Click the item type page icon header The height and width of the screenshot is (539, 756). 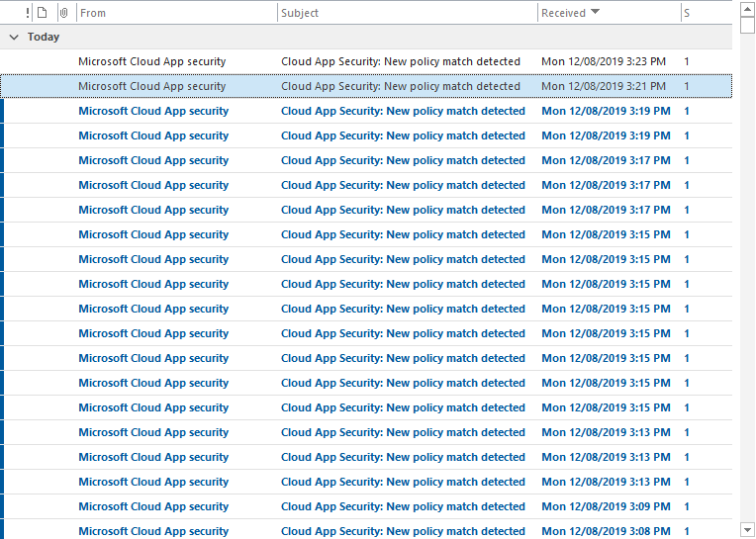point(42,13)
